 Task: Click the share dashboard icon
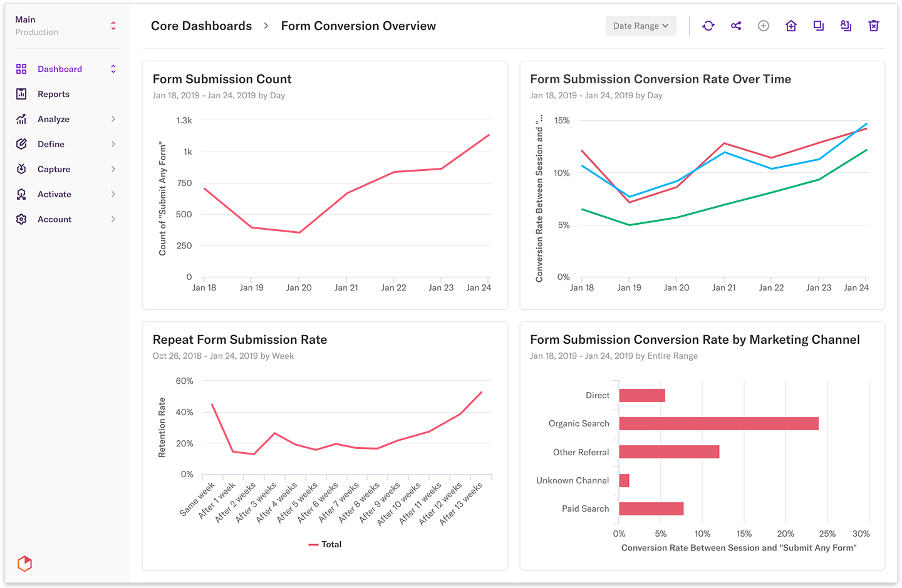click(x=736, y=26)
